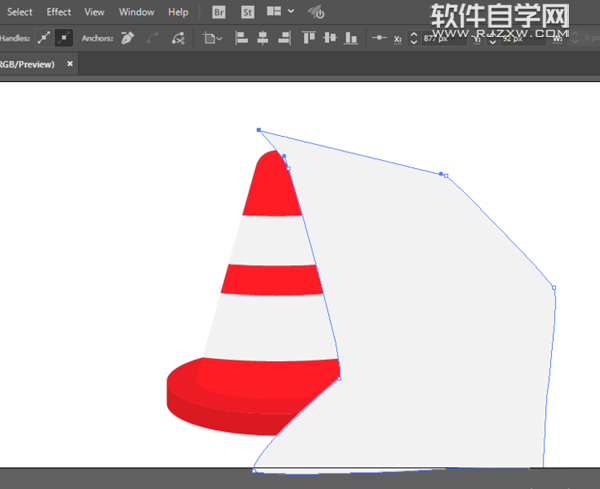Viewport: 600px width, 489px height.
Task: Click vertical align top icon
Action: (307, 38)
